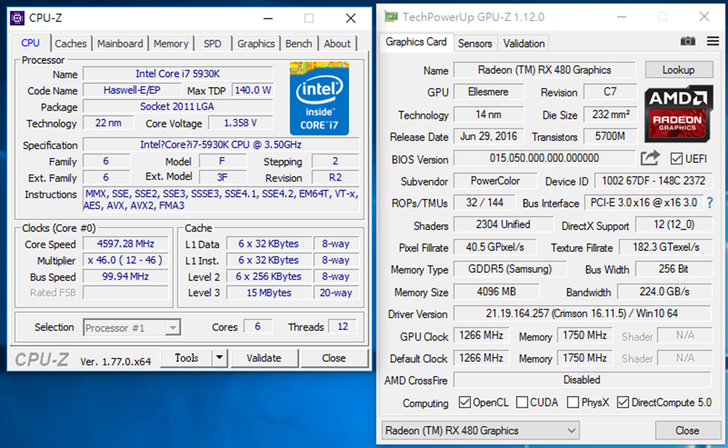Switch to the Graphics tab in CPU-Z
This screenshot has width=728, height=448.
click(256, 44)
